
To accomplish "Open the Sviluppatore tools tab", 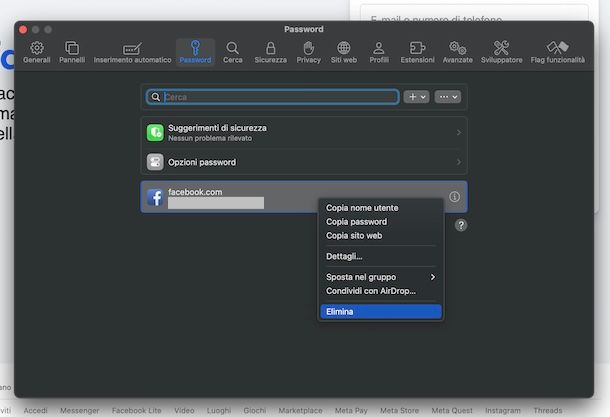I will click(501, 52).
